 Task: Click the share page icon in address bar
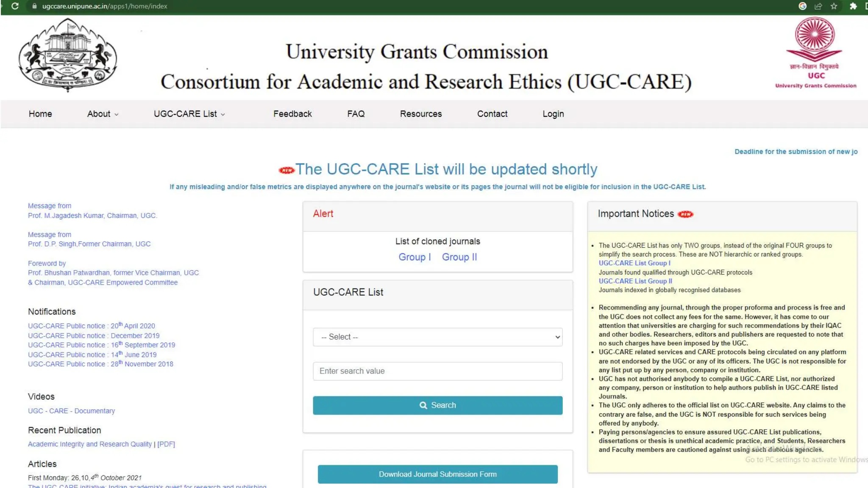pos(818,6)
